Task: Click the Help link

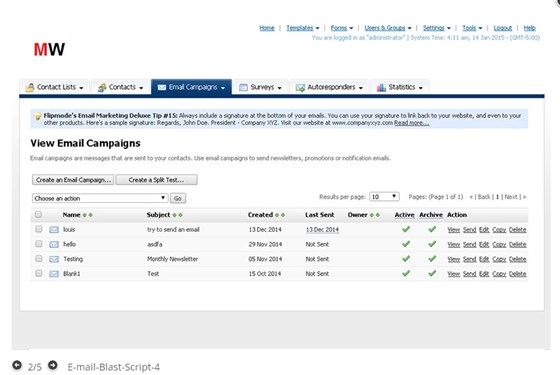Action: [529, 28]
